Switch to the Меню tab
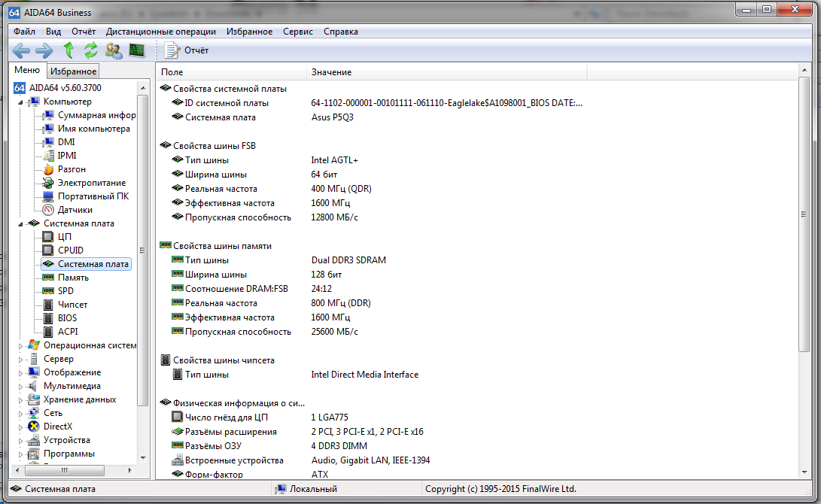The height and width of the screenshot is (504, 821). 27,70
